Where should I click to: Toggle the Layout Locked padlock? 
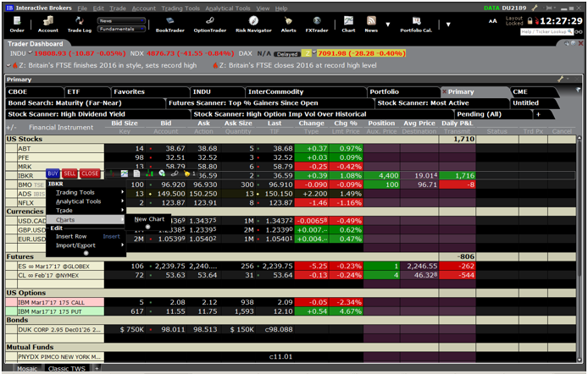point(530,20)
